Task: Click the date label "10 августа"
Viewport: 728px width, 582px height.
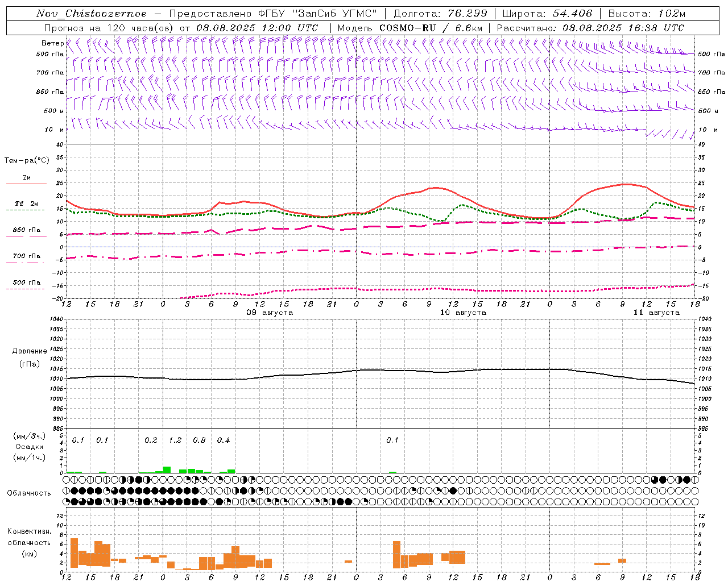Action: tap(463, 313)
